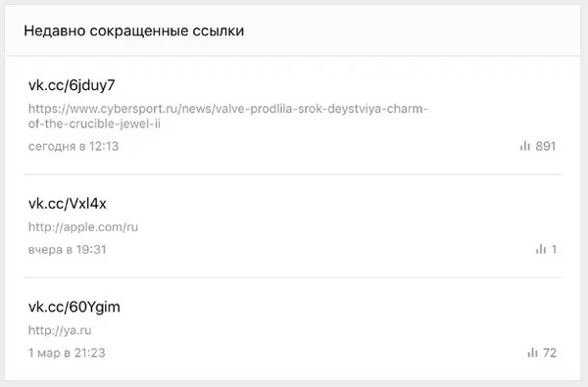Click divider line between 6jduy7 and Vxl4x entries

293,174
